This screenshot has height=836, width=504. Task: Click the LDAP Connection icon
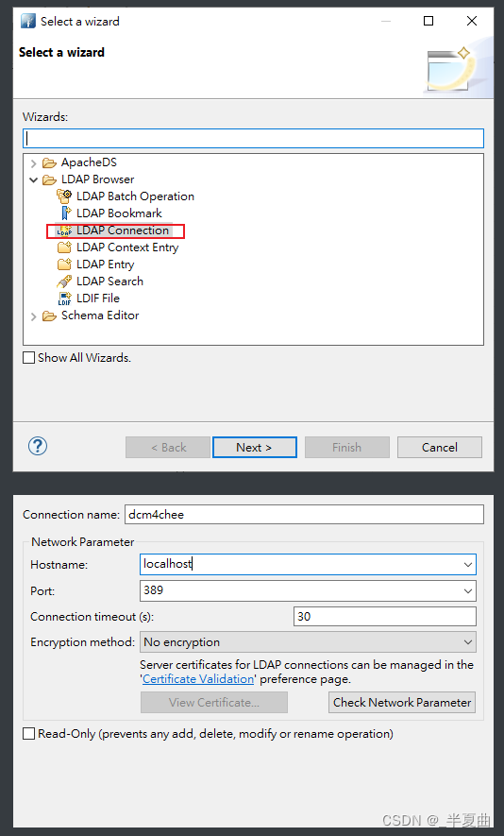point(64,230)
